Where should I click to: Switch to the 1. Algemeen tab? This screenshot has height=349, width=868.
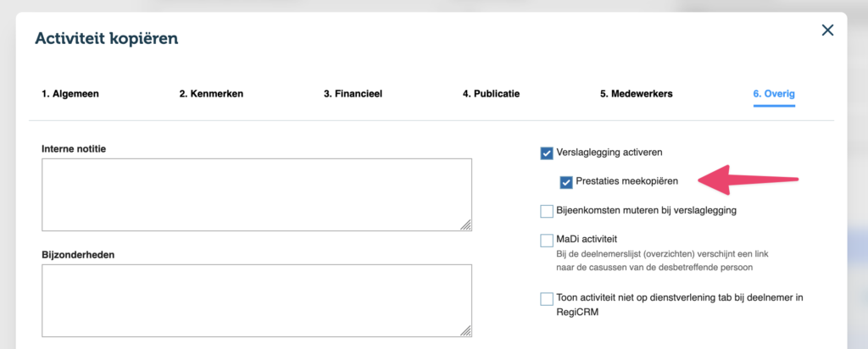[x=70, y=94]
